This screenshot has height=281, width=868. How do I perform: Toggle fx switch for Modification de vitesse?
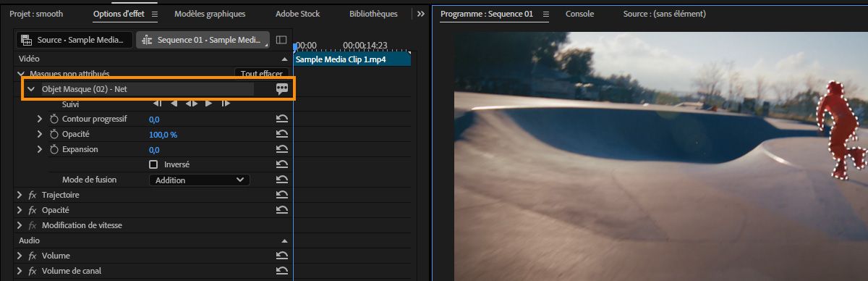pos(33,225)
